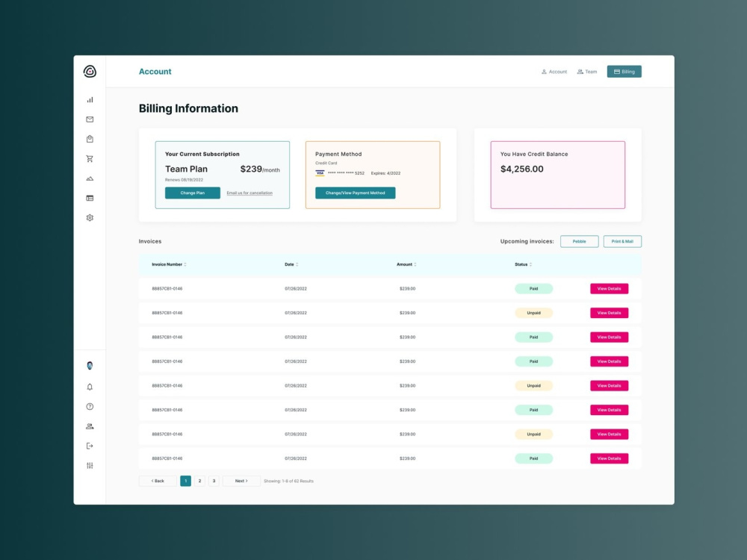Click Renews 08/19/2022 text

[x=184, y=180]
